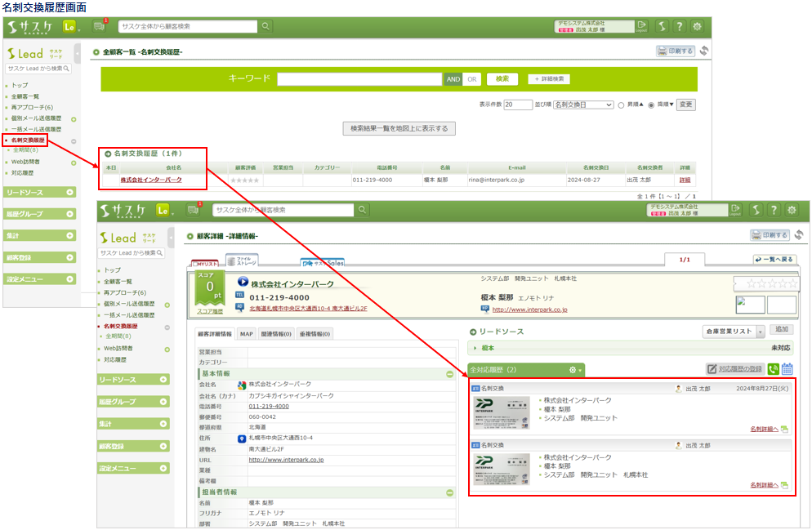This screenshot has height=530, width=812.
Task: Click calendar icon in 全対応履歴 header
Action: [x=787, y=369]
